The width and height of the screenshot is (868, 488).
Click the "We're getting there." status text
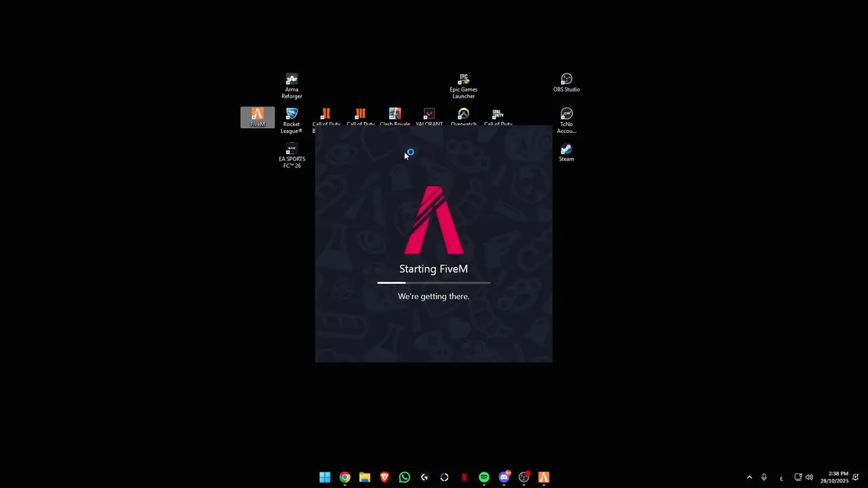(x=433, y=296)
